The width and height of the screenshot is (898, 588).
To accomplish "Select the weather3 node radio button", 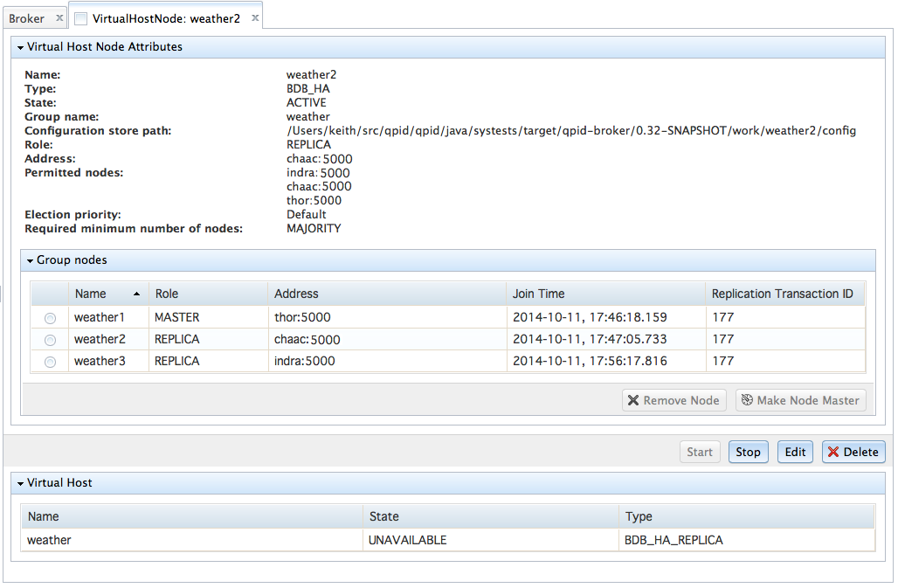I will coord(50,362).
